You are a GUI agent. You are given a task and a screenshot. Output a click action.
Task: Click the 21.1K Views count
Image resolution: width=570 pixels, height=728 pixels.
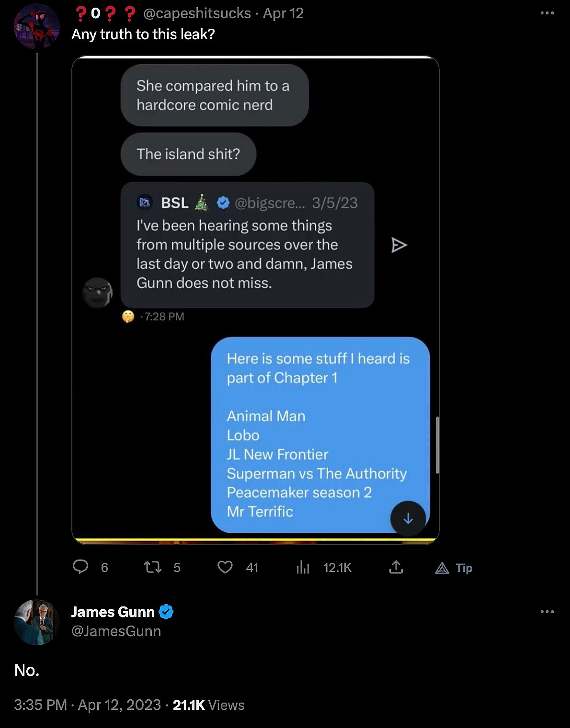[x=208, y=705]
